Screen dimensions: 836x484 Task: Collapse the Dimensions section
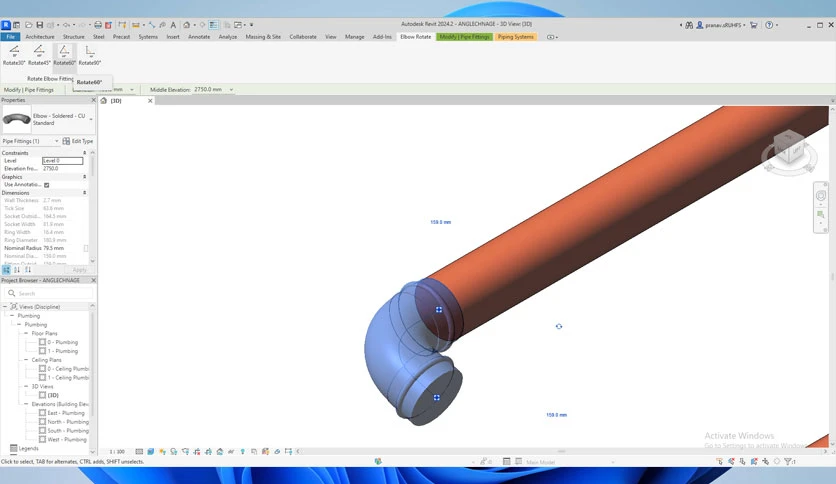pos(84,192)
